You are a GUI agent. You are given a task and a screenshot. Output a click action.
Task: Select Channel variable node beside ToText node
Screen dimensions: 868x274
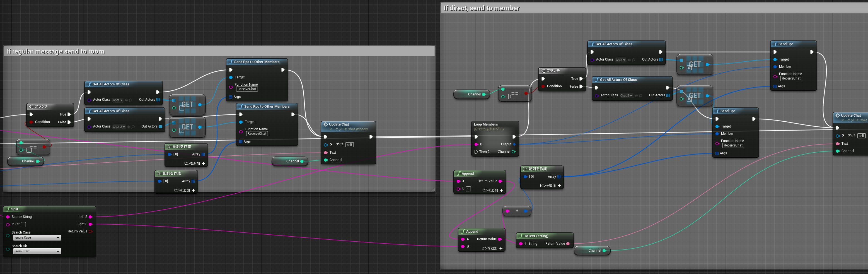click(592, 251)
